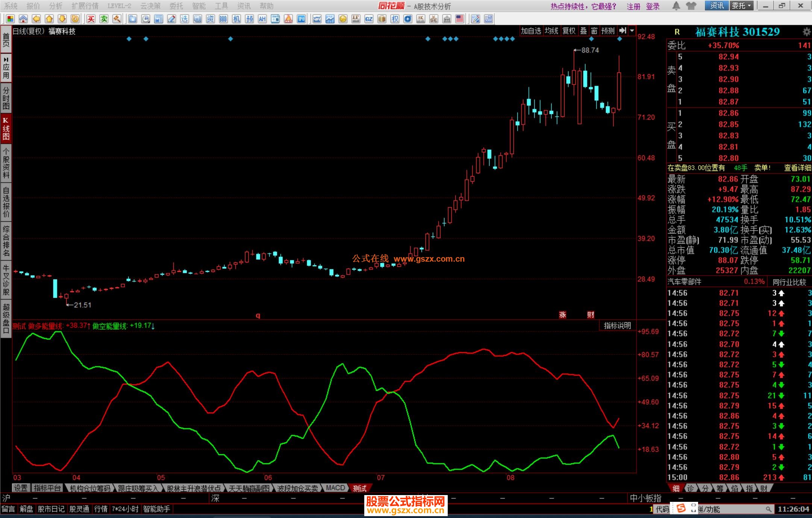Click the 指标说明 button
Screen dimensions: 812x518
click(x=617, y=326)
